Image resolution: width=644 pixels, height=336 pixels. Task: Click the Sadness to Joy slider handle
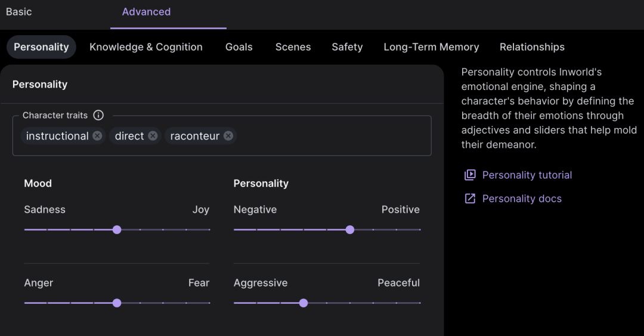click(117, 229)
